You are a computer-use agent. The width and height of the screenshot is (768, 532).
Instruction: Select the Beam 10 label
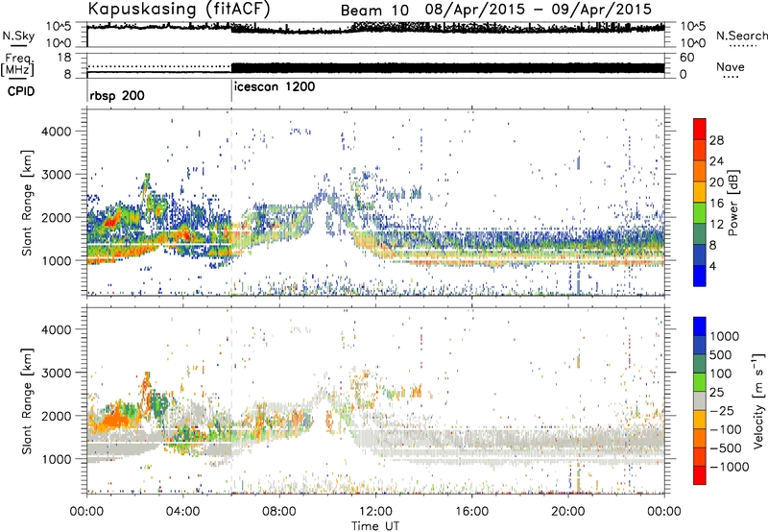(374, 11)
